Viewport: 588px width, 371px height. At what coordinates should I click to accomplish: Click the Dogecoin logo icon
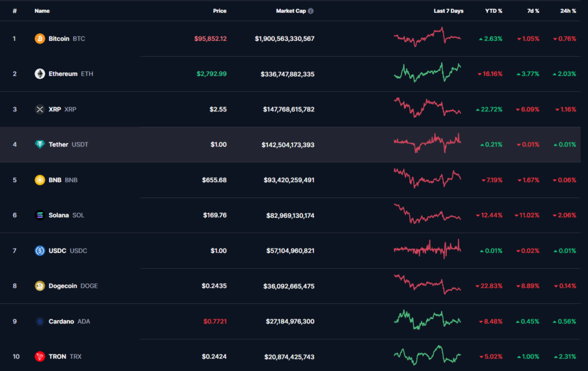pyautogui.click(x=40, y=286)
